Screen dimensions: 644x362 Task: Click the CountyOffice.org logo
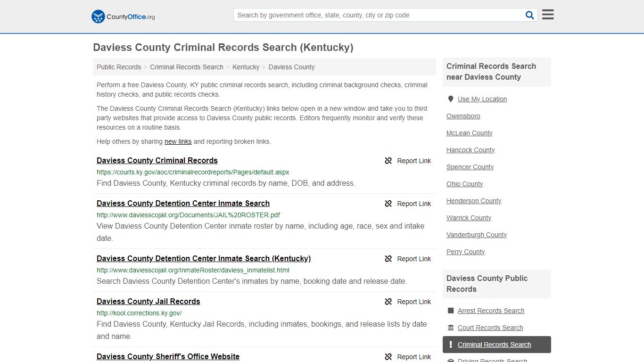pyautogui.click(x=123, y=16)
